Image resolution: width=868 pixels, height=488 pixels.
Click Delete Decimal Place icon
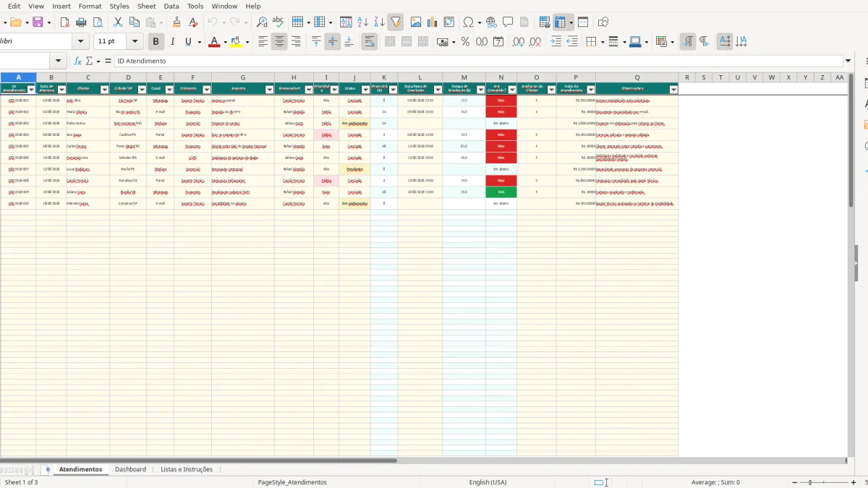tap(535, 42)
